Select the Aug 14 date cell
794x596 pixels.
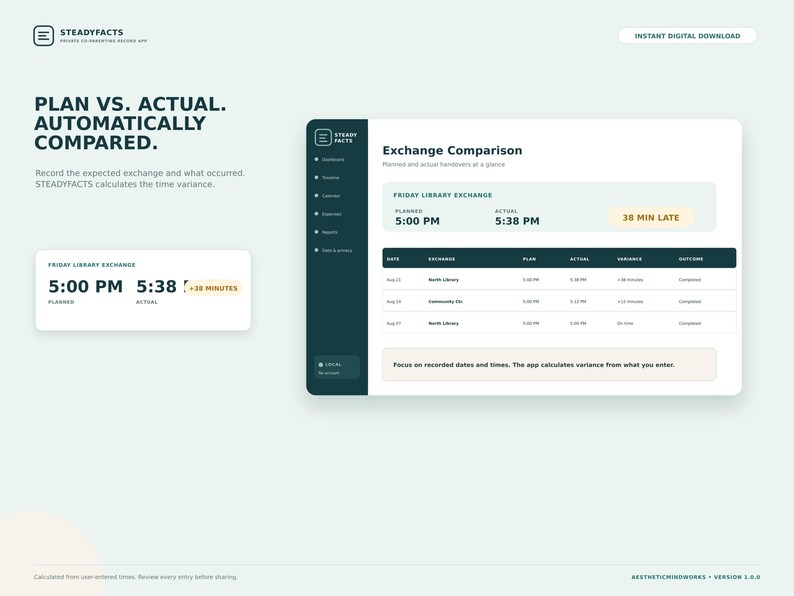point(393,301)
